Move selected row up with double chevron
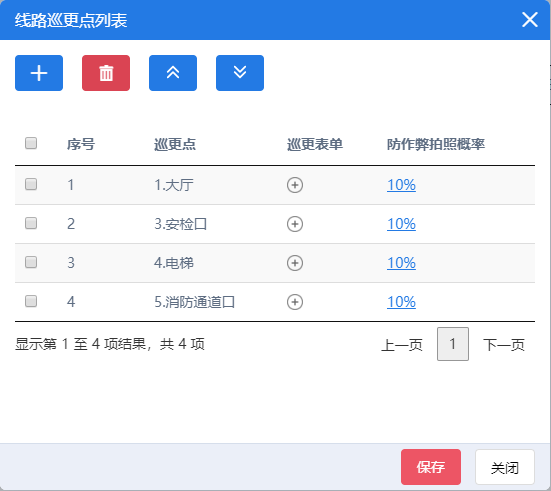The width and height of the screenshot is (551, 491). 173,73
